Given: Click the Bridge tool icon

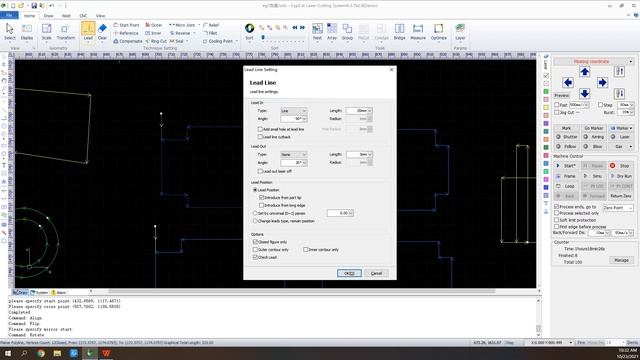Looking at the screenshot, I should pyautogui.click(x=400, y=32).
